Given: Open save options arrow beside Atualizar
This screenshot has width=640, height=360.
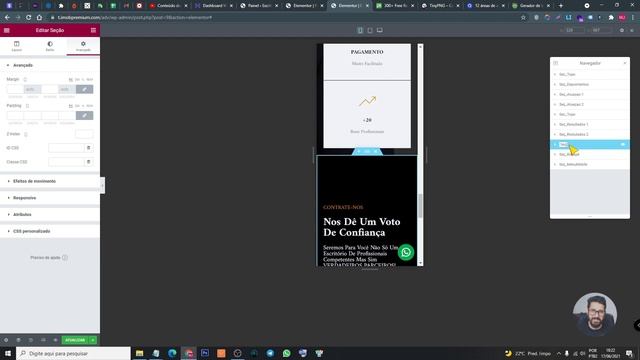Looking at the screenshot, I should click(x=93, y=340).
